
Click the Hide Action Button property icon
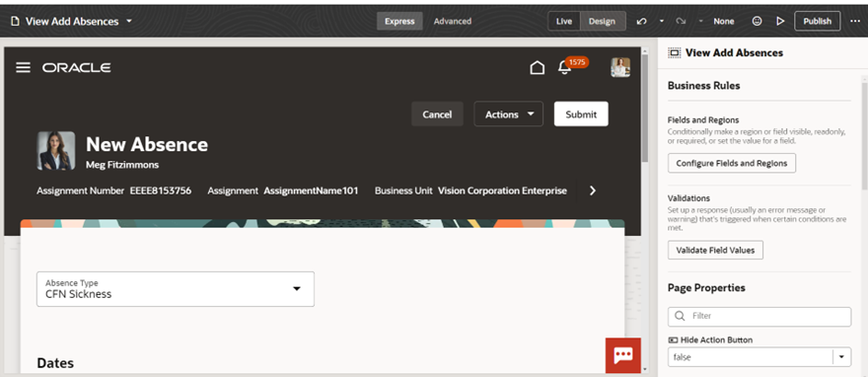673,339
